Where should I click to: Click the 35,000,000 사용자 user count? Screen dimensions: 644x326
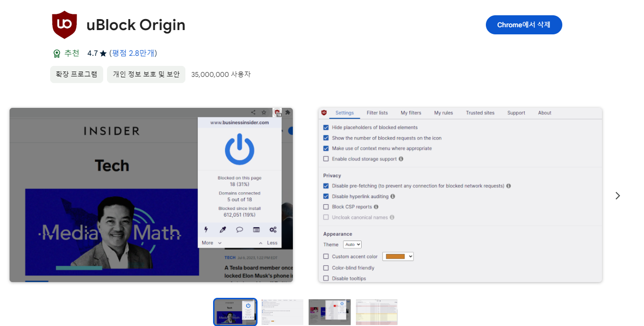click(x=221, y=74)
